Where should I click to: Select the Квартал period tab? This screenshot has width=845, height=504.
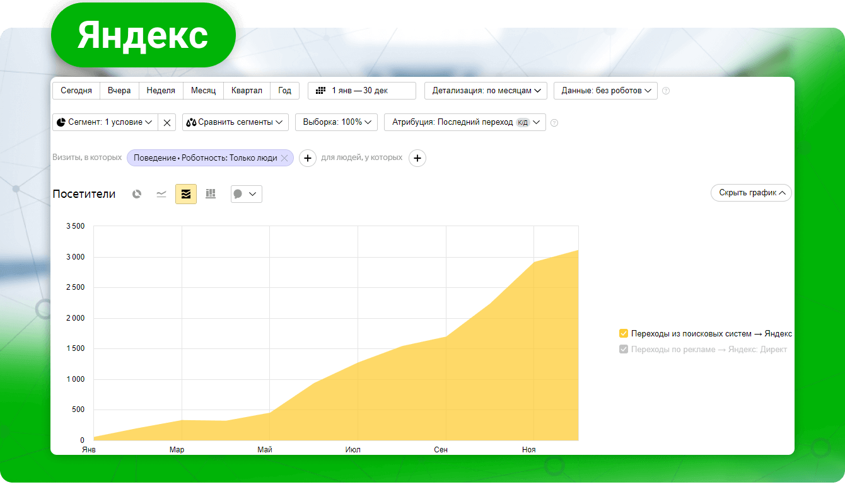pyautogui.click(x=247, y=91)
